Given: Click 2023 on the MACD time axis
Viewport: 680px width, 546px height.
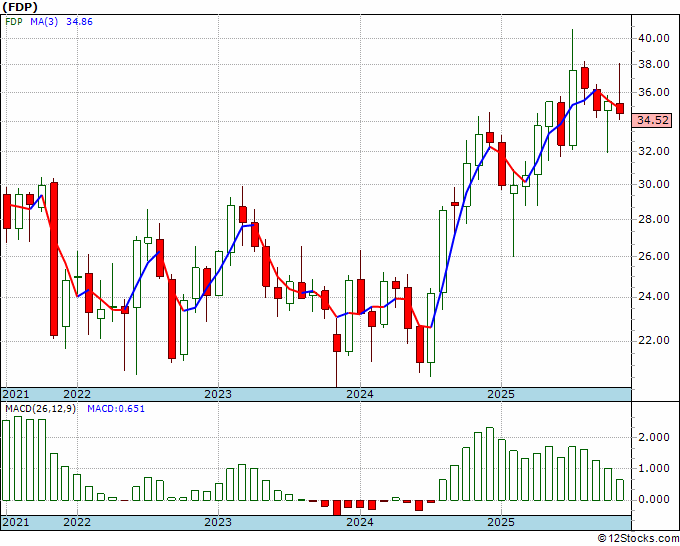Looking at the screenshot, I should coord(218,522).
